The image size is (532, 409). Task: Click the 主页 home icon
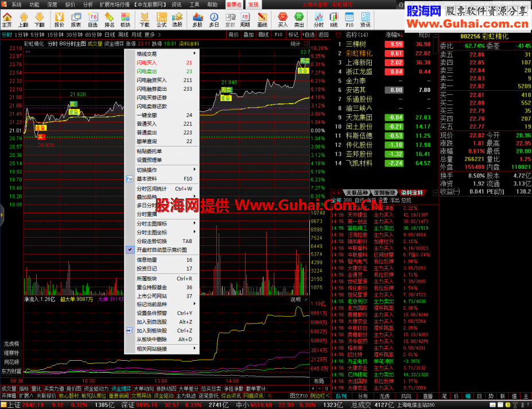click(x=7, y=20)
